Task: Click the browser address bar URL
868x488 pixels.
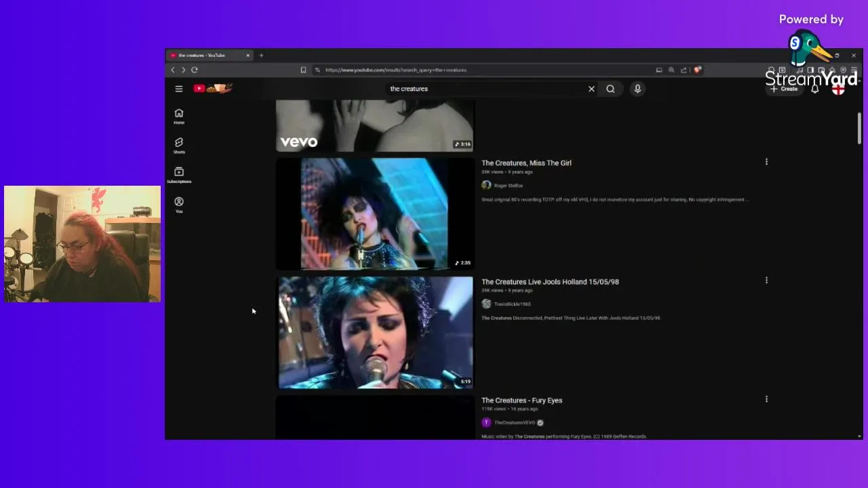Action: coord(395,70)
